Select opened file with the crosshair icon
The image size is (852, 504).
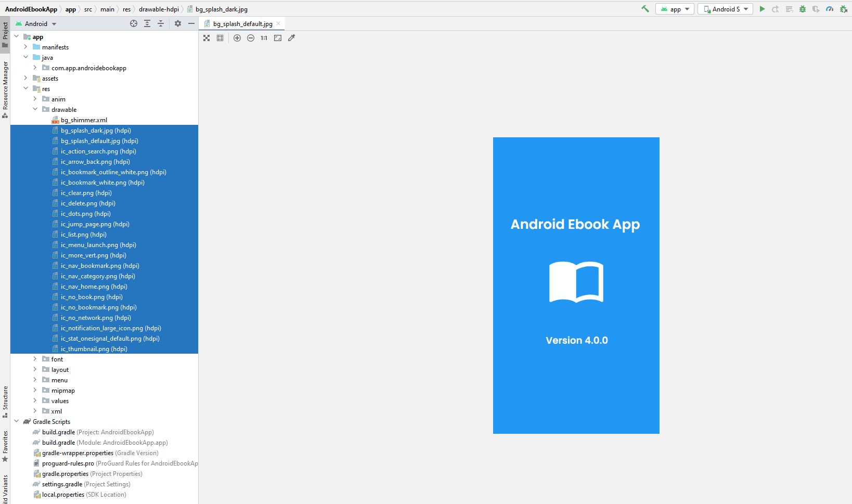(x=134, y=23)
